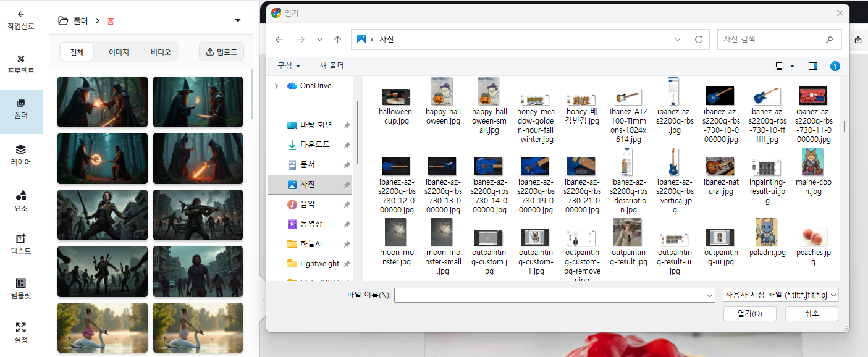
Task: Select the ibanez-az-s2200q-rbs-description.jpg file
Action: [x=628, y=181]
